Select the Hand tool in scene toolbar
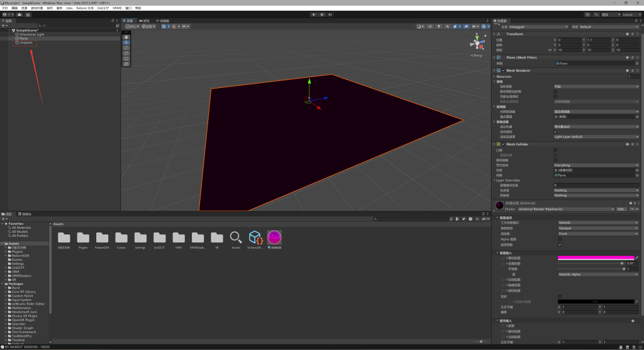This screenshot has width=644, height=350. 126,36
